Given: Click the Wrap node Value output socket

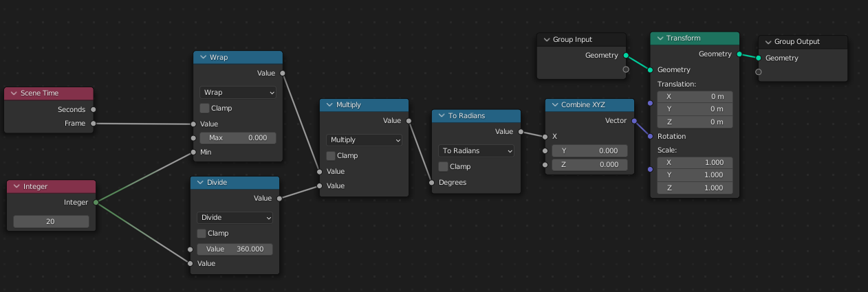Looking at the screenshot, I should [x=283, y=73].
